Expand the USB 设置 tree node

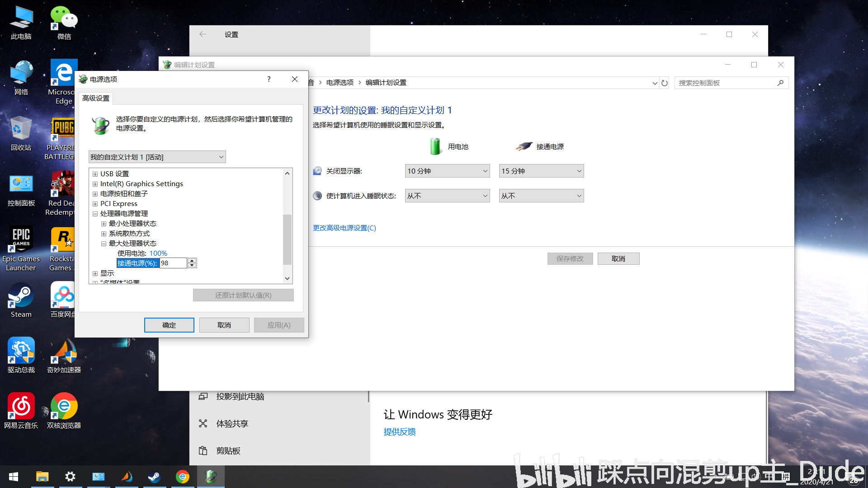pos(95,174)
